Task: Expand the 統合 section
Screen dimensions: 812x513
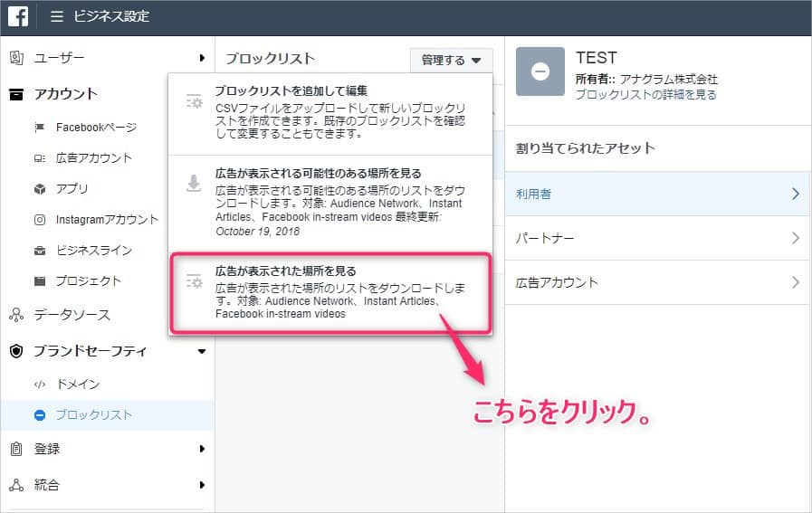Action: click(107, 485)
